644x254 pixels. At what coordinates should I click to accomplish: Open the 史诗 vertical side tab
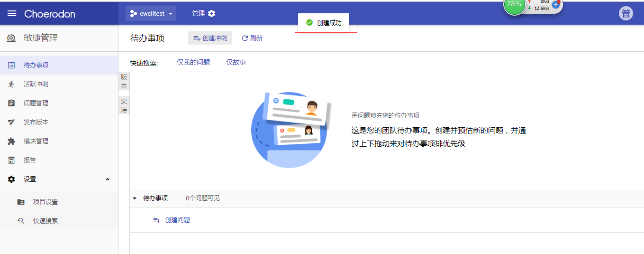(x=124, y=105)
